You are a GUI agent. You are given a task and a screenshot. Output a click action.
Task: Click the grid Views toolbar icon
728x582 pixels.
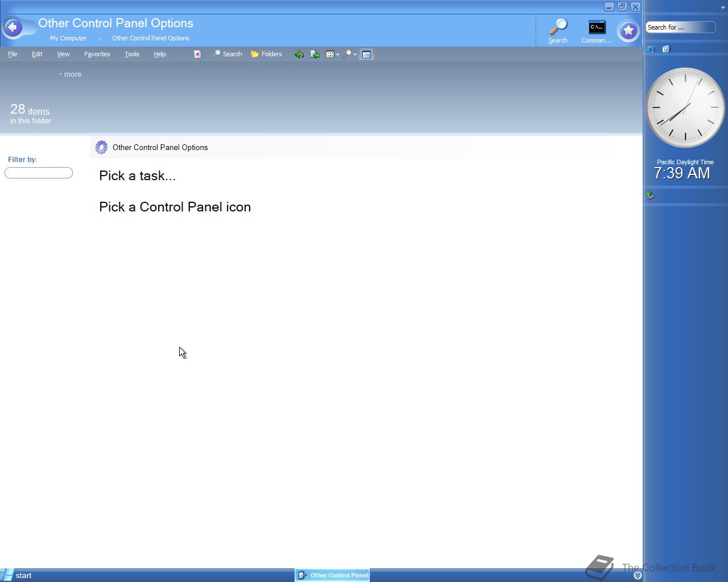point(330,55)
